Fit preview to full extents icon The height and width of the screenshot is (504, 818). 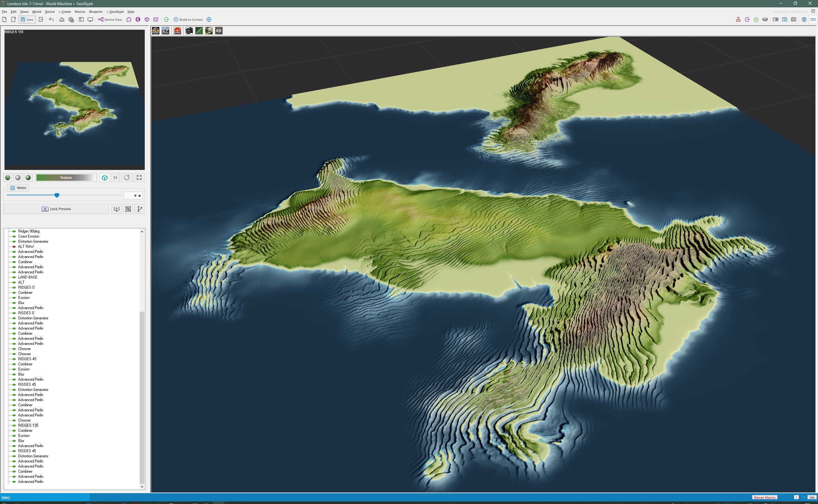click(139, 178)
